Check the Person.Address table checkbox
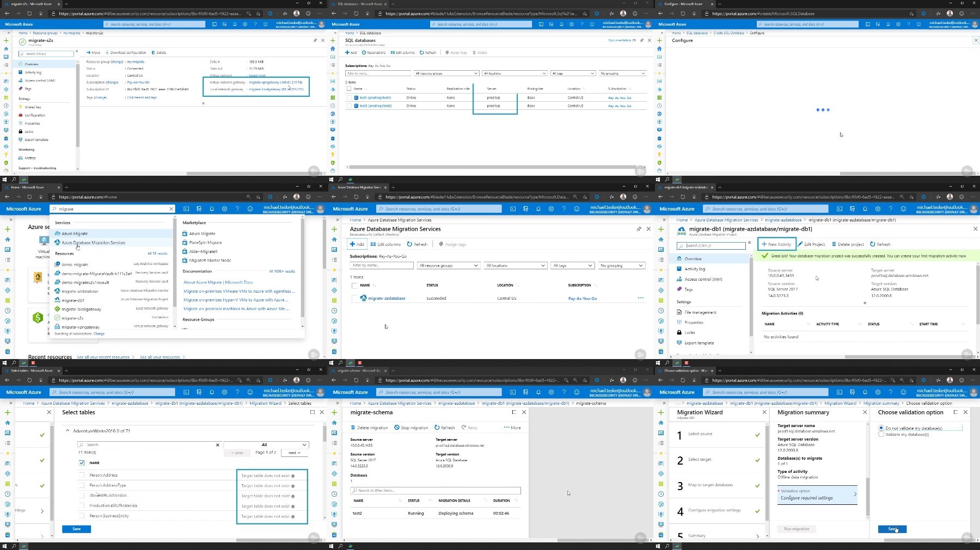The image size is (980, 550). tap(82, 475)
